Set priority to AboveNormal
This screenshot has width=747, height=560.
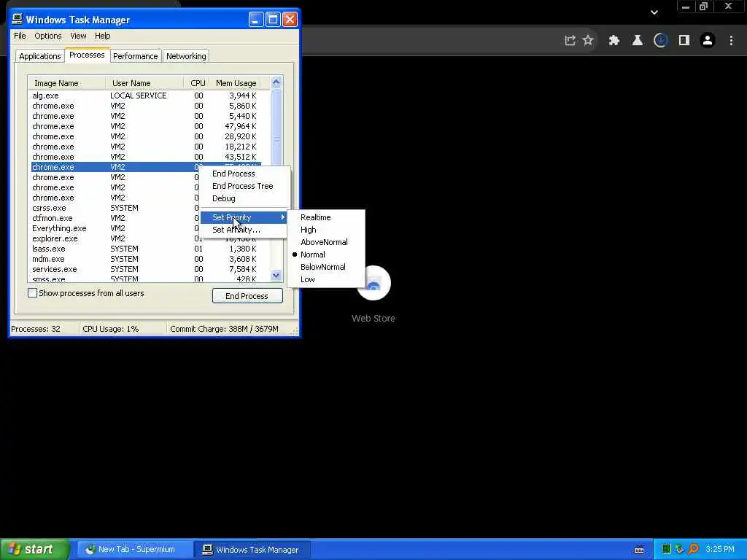(x=326, y=242)
